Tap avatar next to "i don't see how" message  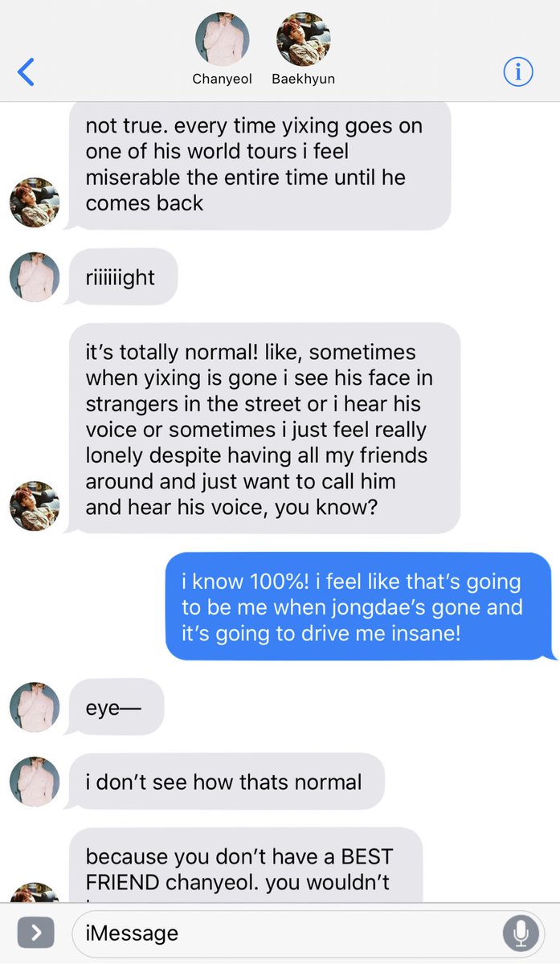tap(35, 782)
